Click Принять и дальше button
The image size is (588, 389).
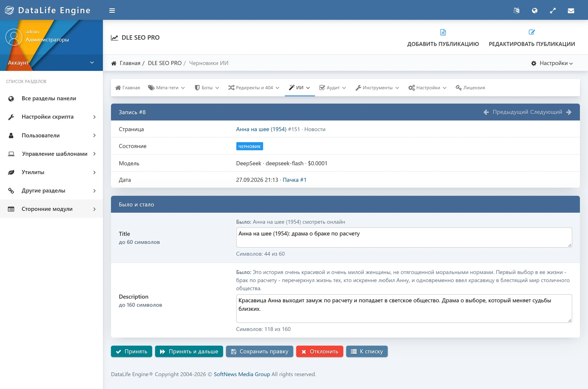click(189, 352)
